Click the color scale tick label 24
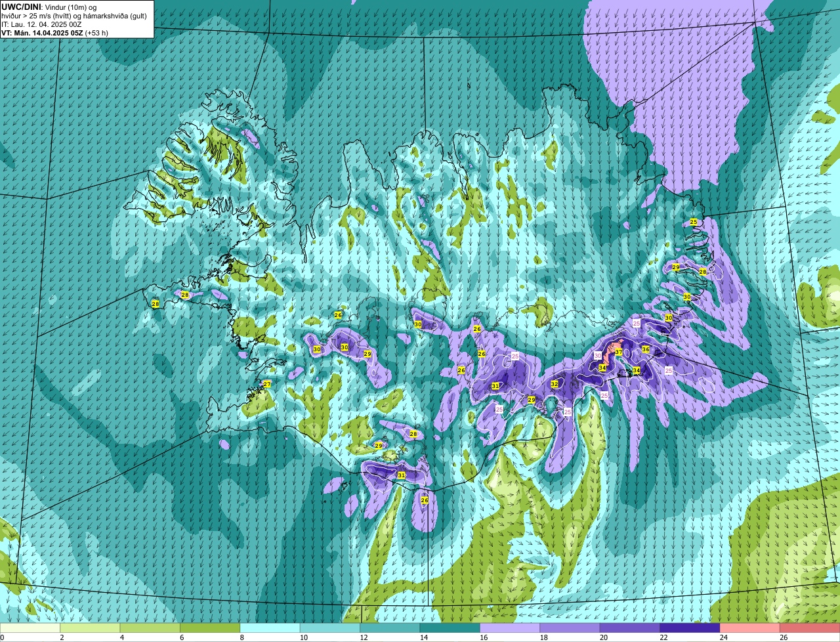 (x=723, y=637)
